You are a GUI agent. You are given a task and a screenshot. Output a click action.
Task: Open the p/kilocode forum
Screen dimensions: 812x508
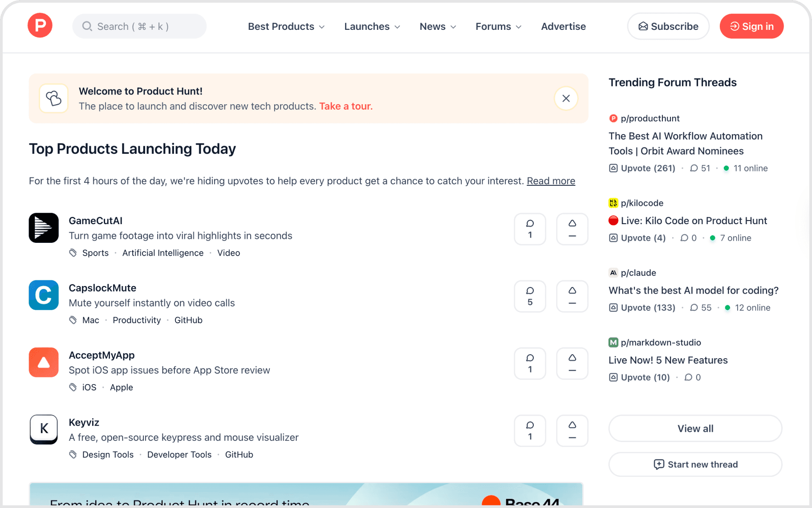(x=642, y=203)
